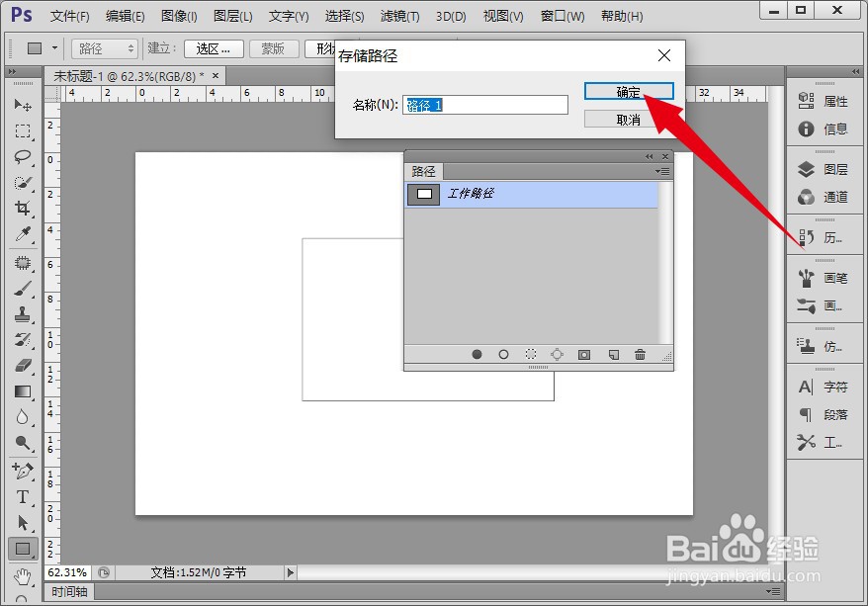Select the Path Selection tool

tap(23, 523)
